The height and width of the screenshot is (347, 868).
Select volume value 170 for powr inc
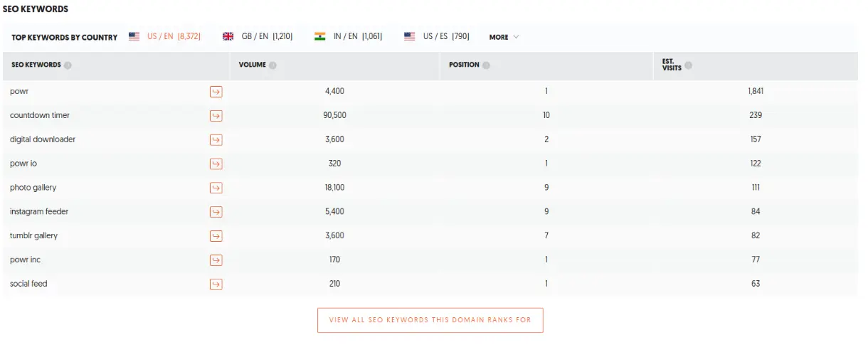coord(334,260)
